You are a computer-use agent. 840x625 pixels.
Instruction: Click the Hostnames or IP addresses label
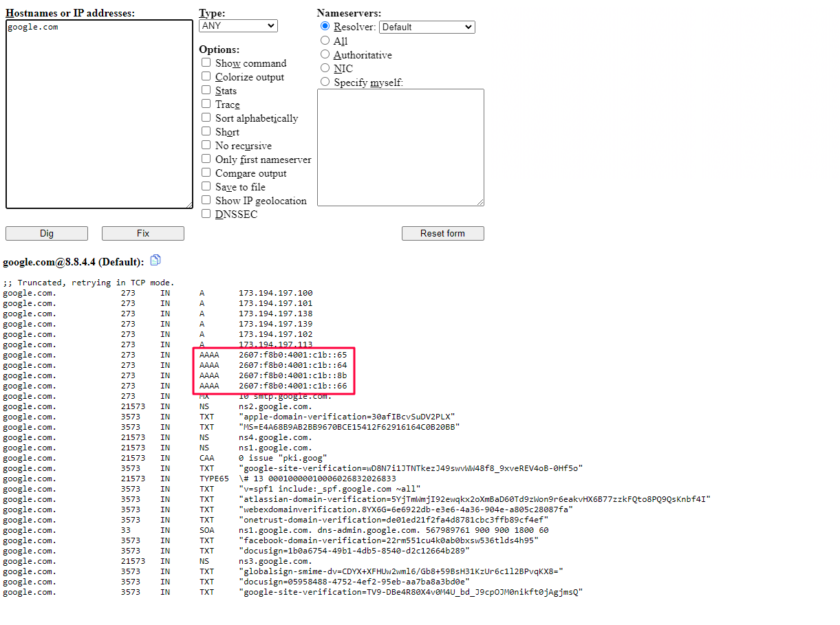pyautogui.click(x=70, y=13)
